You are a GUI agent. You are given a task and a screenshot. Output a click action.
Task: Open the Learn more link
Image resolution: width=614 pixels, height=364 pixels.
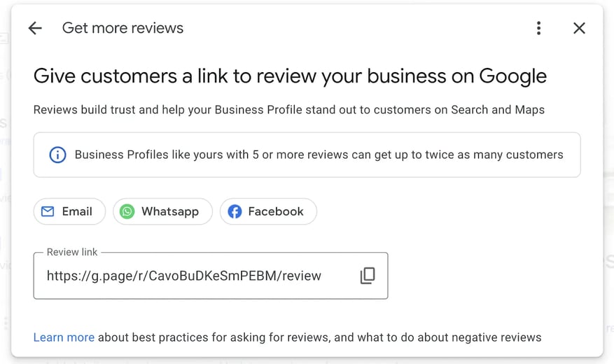[x=64, y=337]
